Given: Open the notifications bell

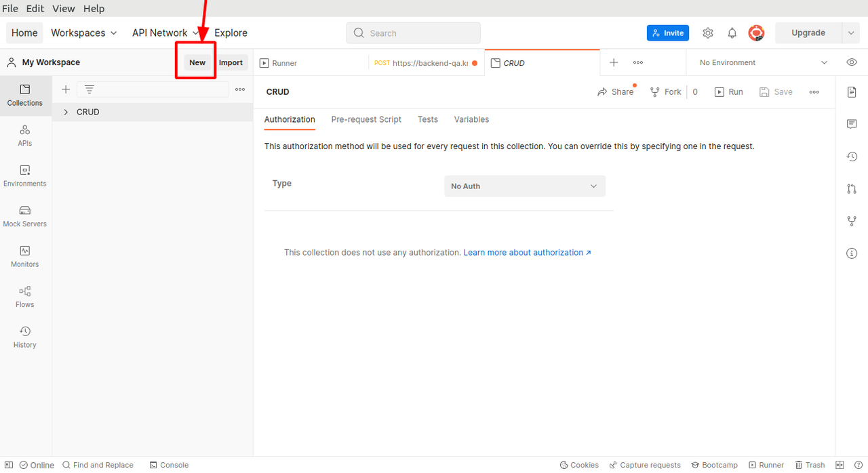Looking at the screenshot, I should [x=732, y=33].
